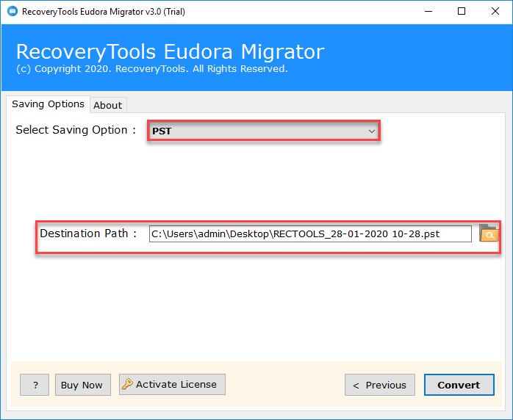Click the copyright 2020 notice text
The height and width of the screenshot is (420, 513).
point(152,69)
